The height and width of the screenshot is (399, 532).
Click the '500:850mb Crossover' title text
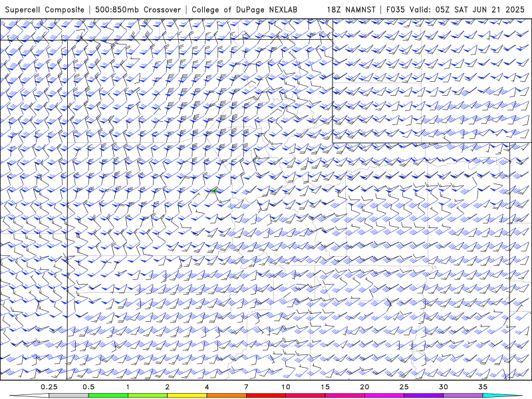pyautogui.click(x=138, y=9)
